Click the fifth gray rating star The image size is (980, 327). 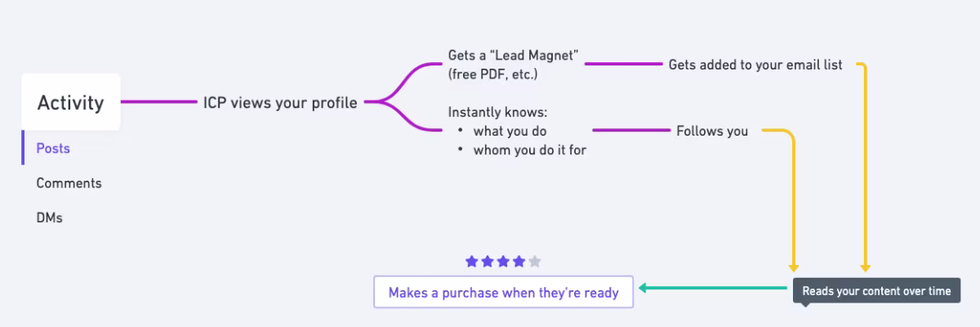pos(535,262)
